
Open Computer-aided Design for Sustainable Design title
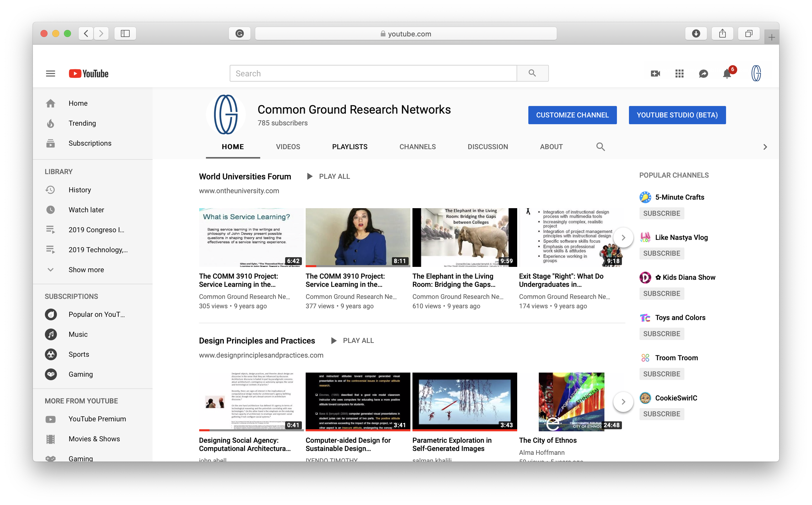pos(348,445)
